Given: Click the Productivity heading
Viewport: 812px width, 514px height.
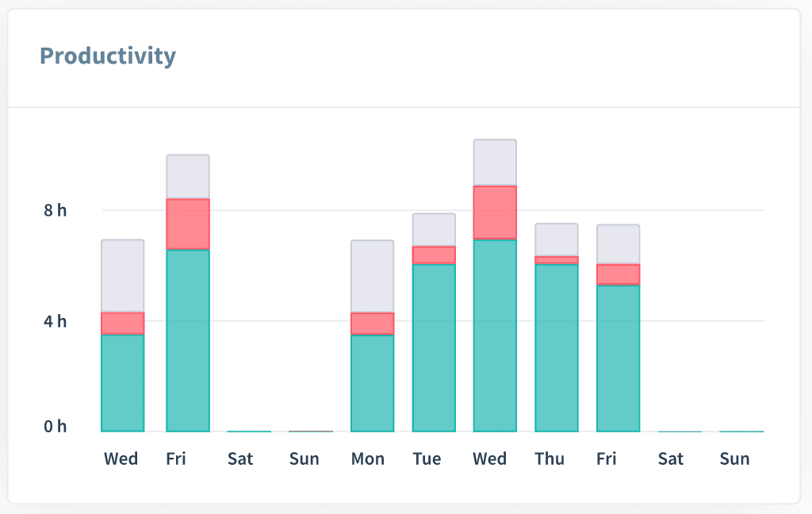Looking at the screenshot, I should (108, 56).
